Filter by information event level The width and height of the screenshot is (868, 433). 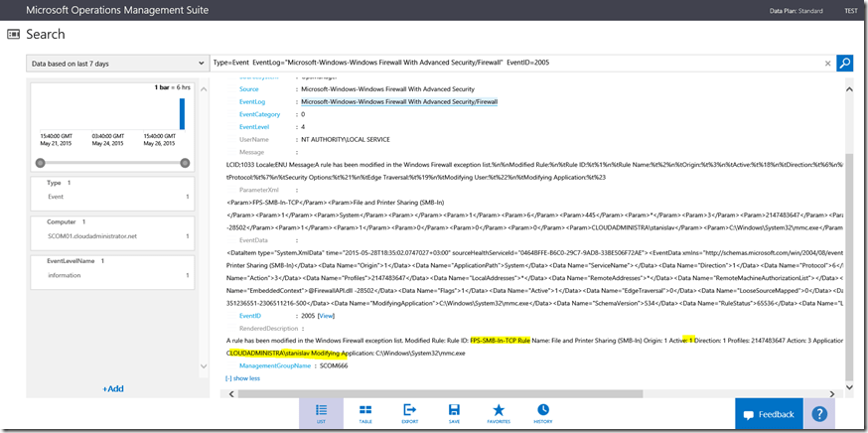(x=66, y=275)
